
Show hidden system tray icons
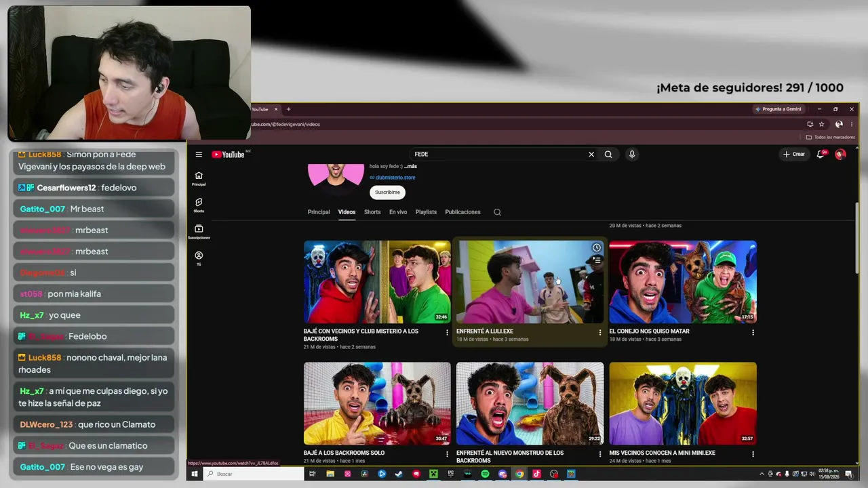click(x=762, y=474)
